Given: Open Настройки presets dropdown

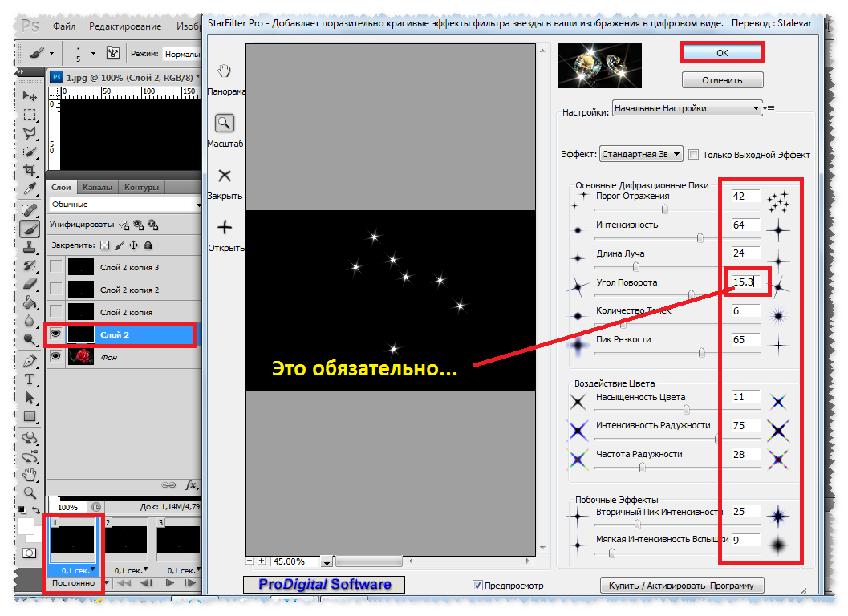Looking at the screenshot, I should pos(687,108).
